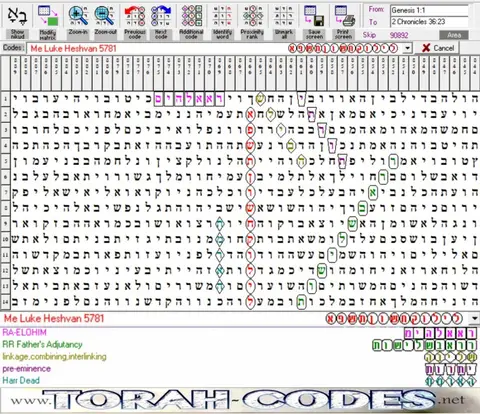Screen dimensions: 480x414
Task: Select the Harr Dead legend entry
Action: [21, 380]
